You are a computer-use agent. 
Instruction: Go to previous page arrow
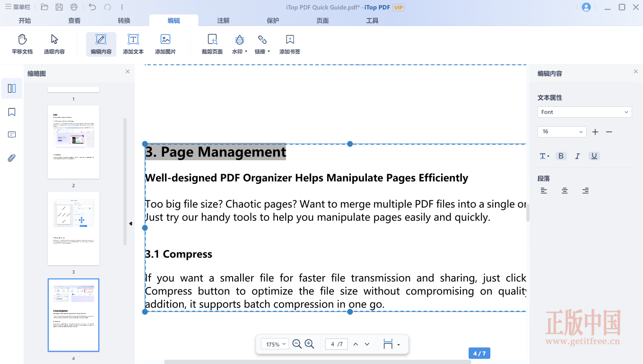[x=356, y=344]
